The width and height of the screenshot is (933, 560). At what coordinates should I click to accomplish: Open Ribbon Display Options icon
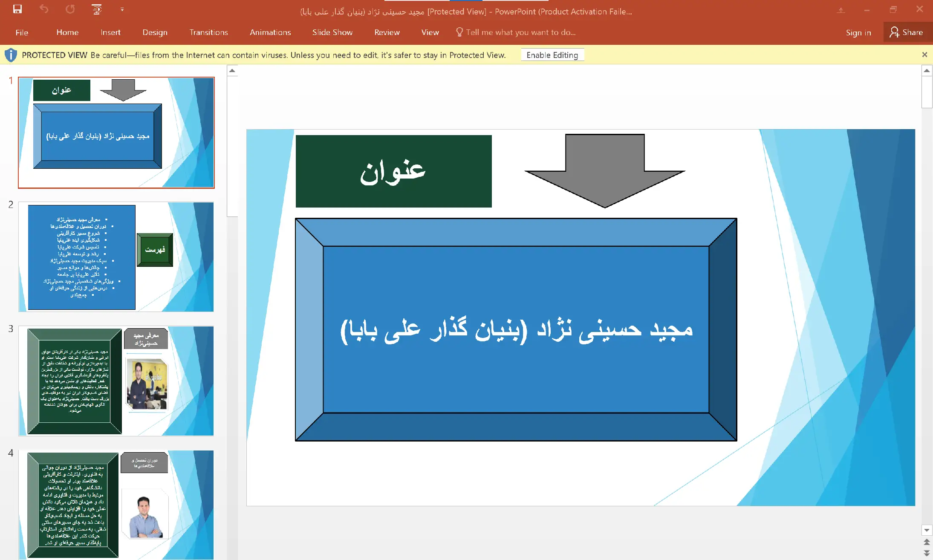[841, 10]
